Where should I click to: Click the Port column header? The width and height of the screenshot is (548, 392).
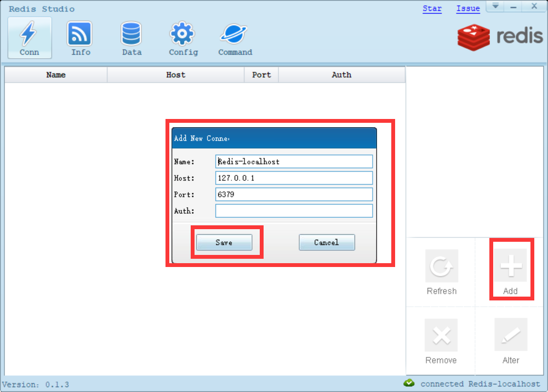tap(261, 75)
